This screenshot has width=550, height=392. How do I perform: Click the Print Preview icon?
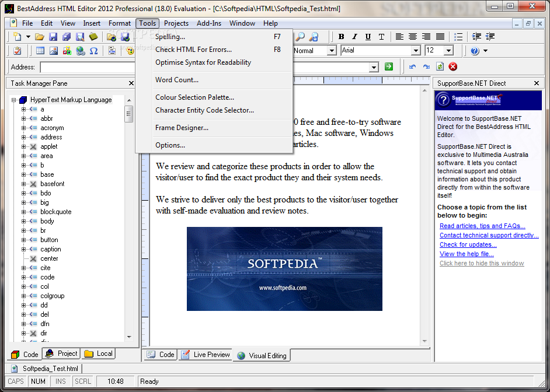click(x=80, y=36)
